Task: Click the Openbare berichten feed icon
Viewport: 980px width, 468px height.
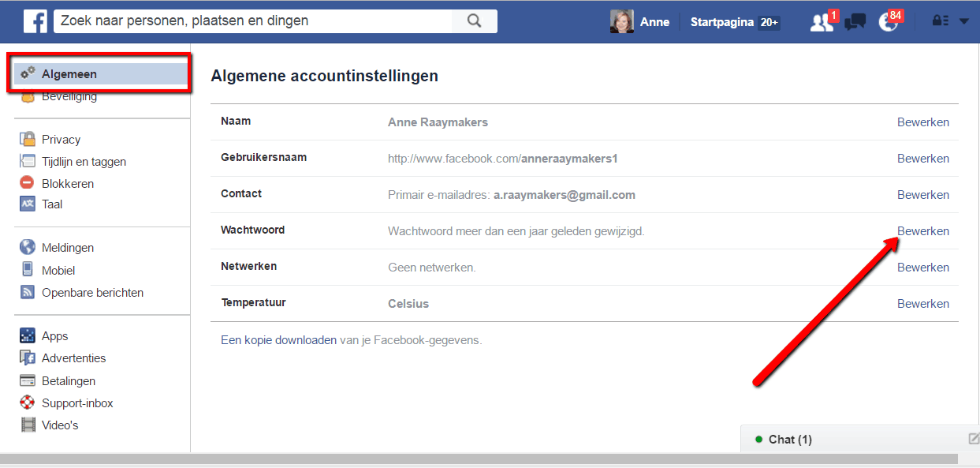Action: [28, 292]
